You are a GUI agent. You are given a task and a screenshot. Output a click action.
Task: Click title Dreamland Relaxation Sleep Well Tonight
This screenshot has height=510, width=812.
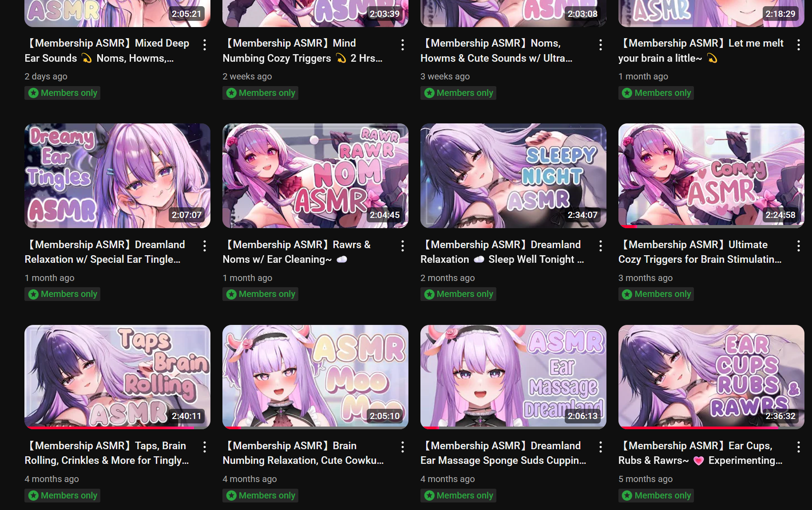pos(503,252)
